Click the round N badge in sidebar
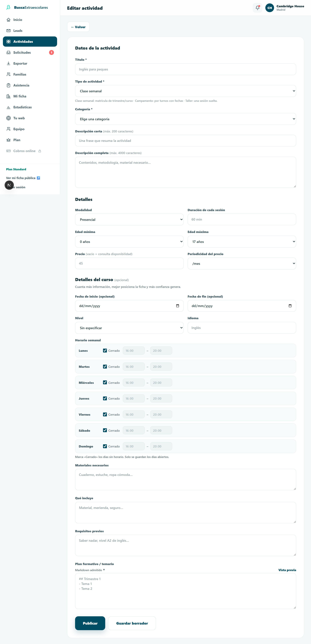The image size is (311, 644). [x=9, y=185]
